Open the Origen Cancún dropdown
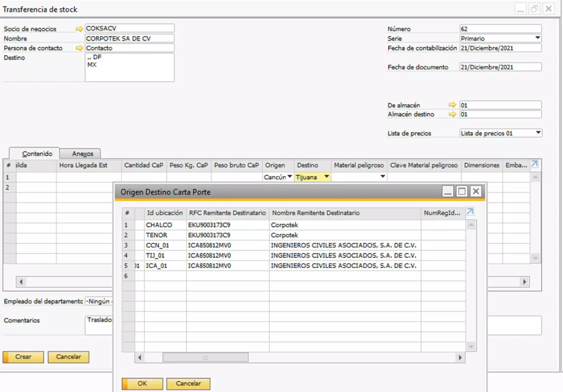563x392 pixels. 290,177
